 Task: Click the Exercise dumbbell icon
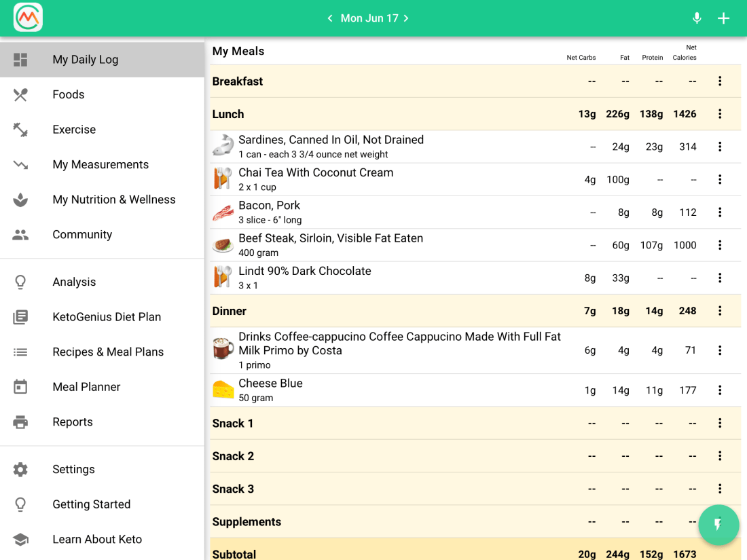click(x=20, y=130)
